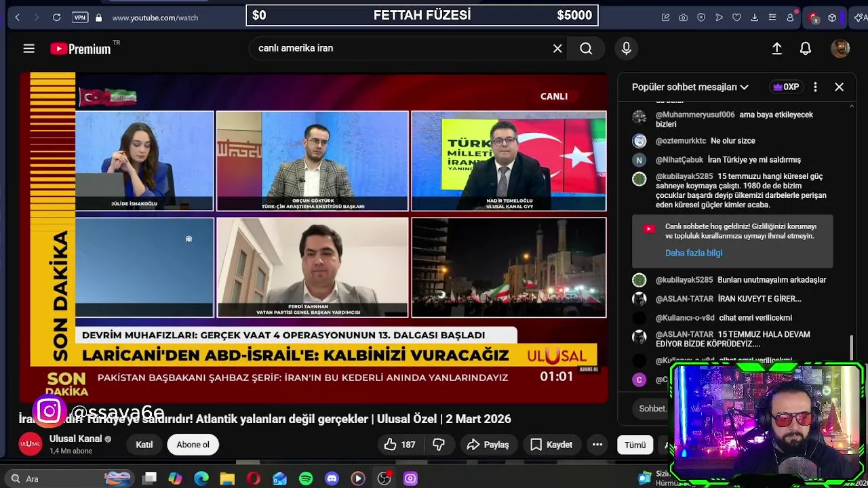Open YouTube notifications bell
Image resolution: width=868 pixels, height=488 pixels.
click(806, 48)
